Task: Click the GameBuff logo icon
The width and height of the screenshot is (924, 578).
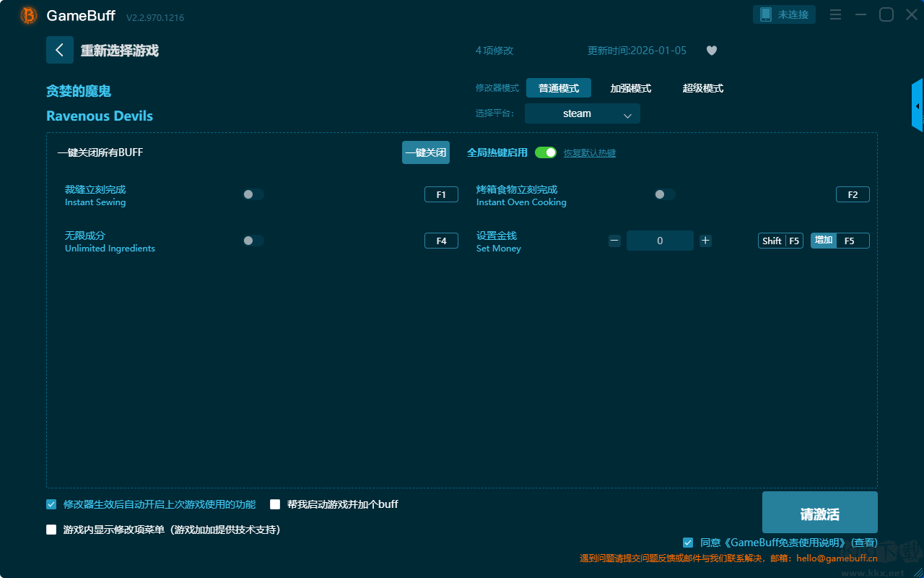Action: (29, 15)
